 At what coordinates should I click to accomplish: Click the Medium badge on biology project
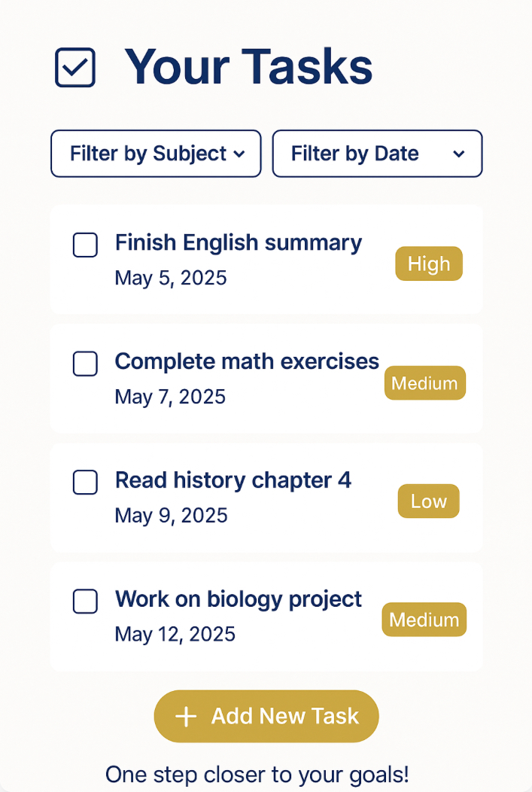[424, 620]
